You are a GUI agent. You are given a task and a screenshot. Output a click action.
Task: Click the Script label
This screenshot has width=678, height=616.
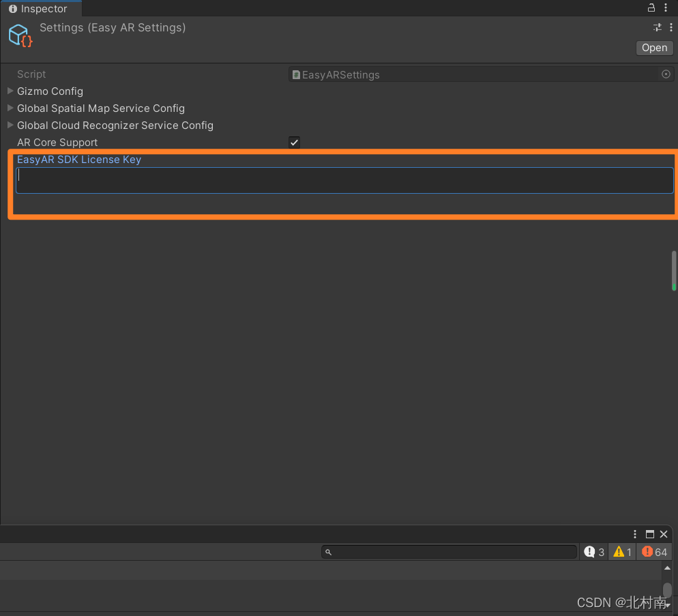click(31, 74)
